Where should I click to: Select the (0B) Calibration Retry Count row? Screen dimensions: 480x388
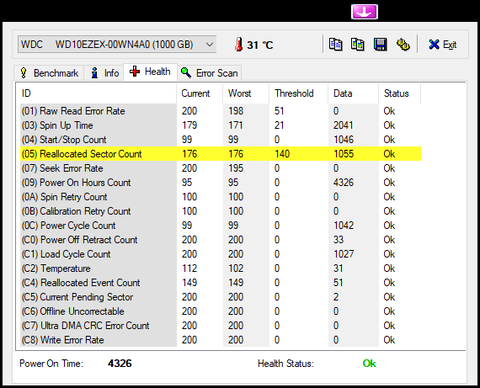220,211
